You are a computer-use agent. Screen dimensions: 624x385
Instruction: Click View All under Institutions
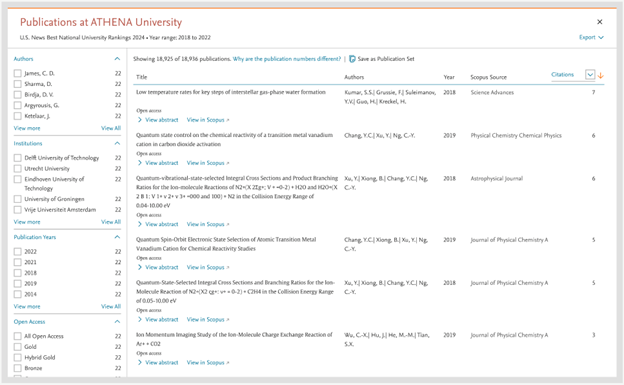click(x=111, y=222)
